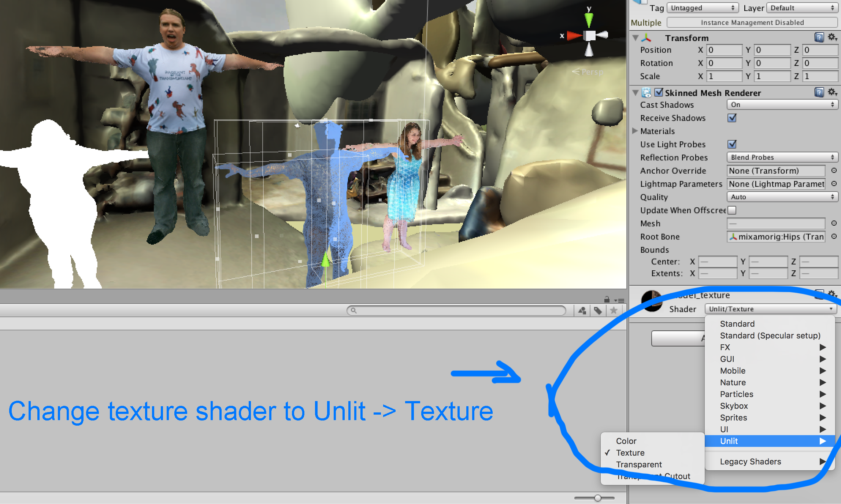Click the Rotation Y input field

[772, 63]
